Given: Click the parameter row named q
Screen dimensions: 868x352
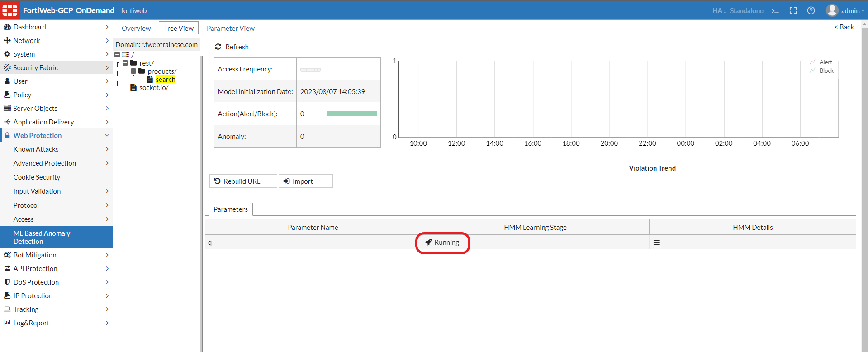Looking at the screenshot, I should (531, 243).
